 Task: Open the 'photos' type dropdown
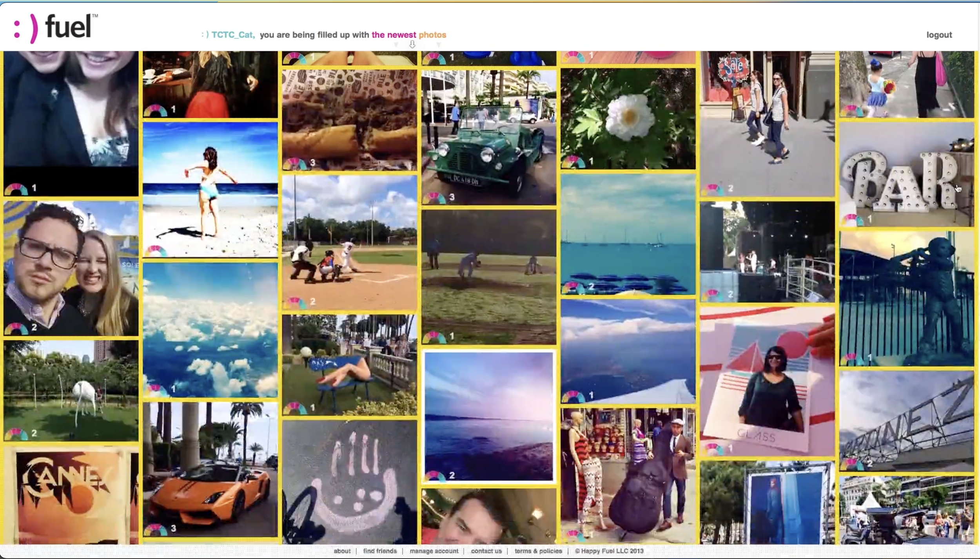pos(432,35)
